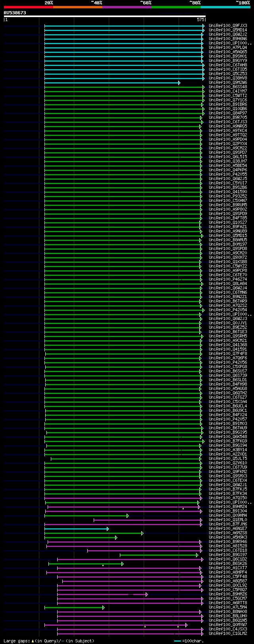Screen dimensions: 254x644
Task: Select the label UniRef100_P42054
Action: (228, 310)
